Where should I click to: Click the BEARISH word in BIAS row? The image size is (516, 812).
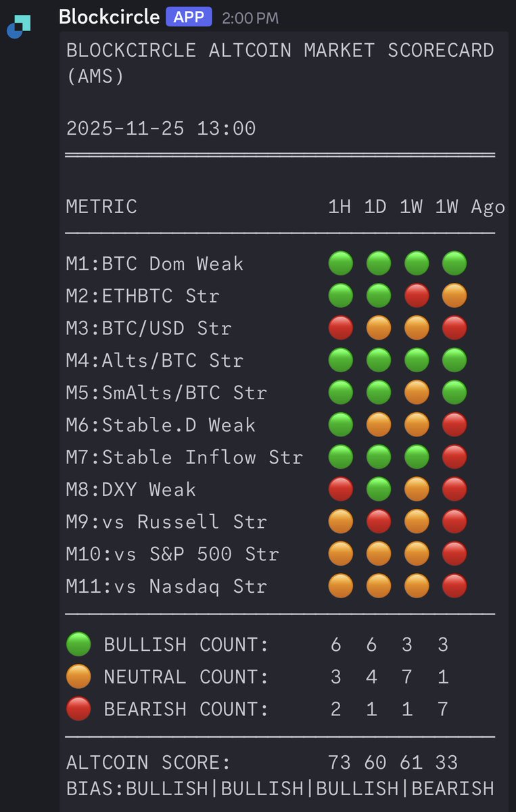pos(453,789)
